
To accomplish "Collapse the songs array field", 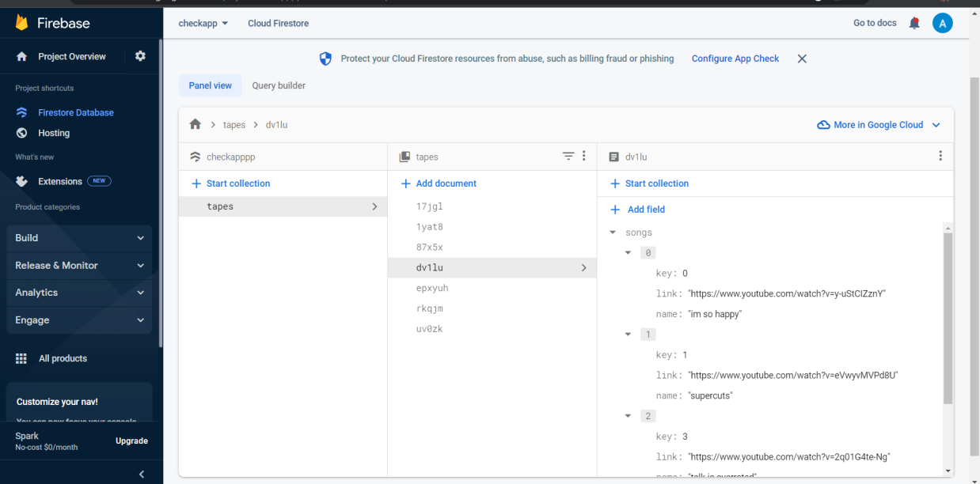I will (x=613, y=233).
